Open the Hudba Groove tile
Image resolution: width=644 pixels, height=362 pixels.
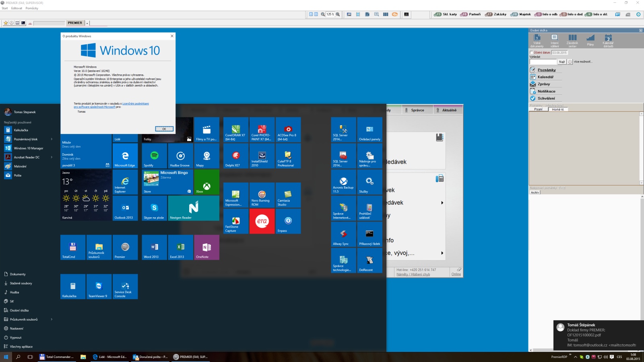click(x=180, y=156)
